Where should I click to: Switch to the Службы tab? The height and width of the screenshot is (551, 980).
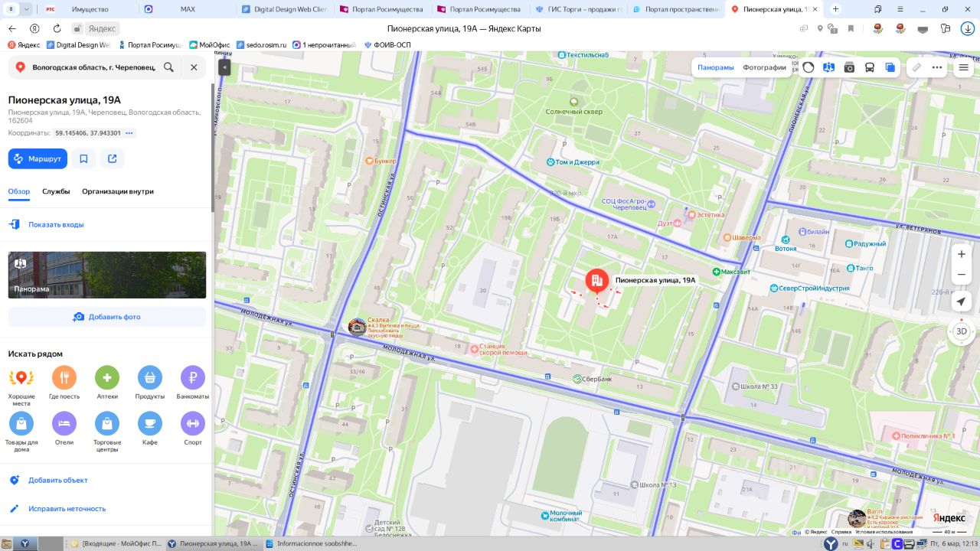56,191
